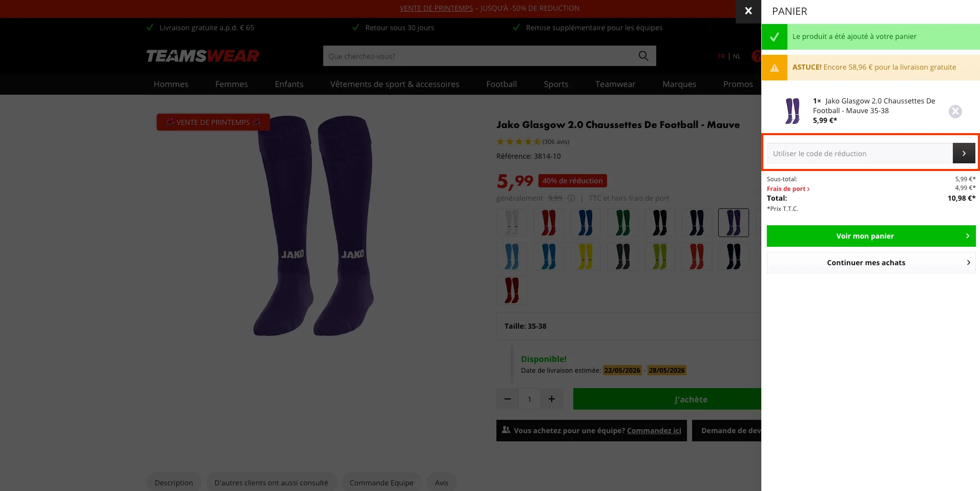This screenshot has height=491, width=980.
Task: Click Continuer mes achats button
Action: pyautogui.click(x=871, y=263)
